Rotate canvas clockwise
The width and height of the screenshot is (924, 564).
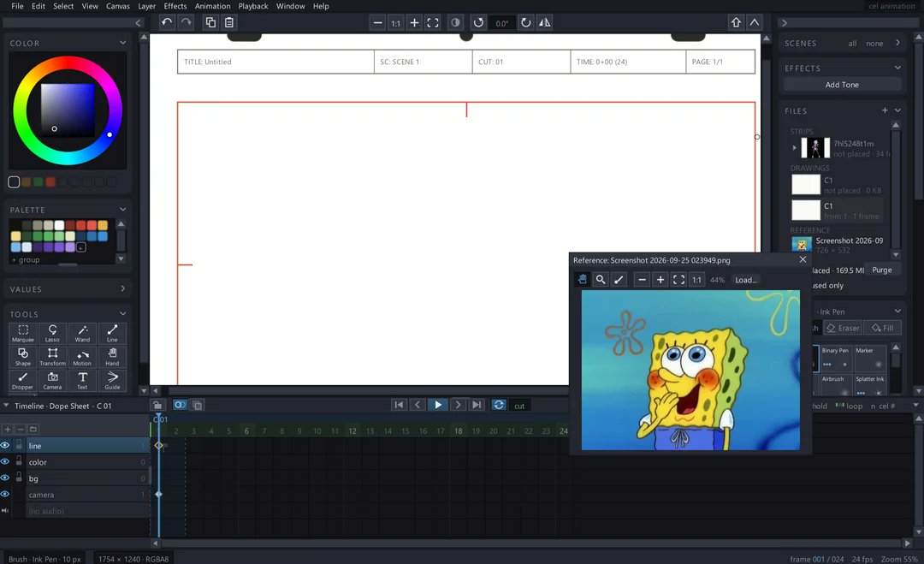(x=525, y=23)
